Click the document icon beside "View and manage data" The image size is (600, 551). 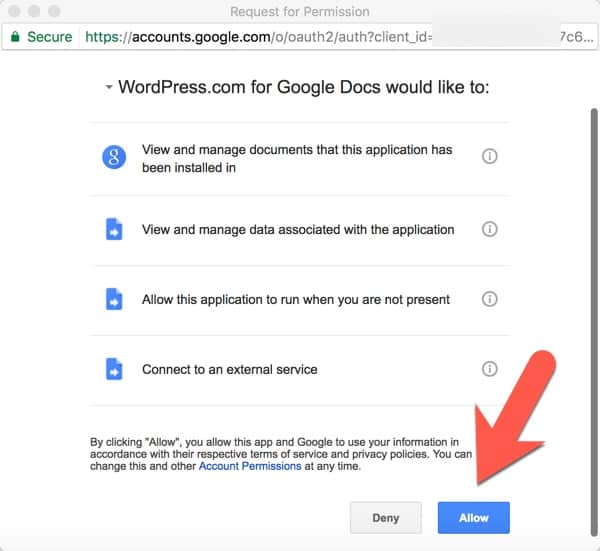click(x=114, y=229)
